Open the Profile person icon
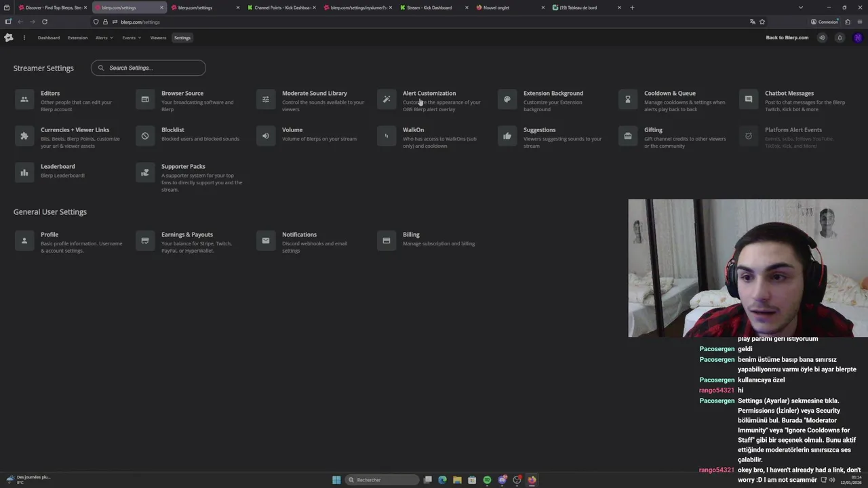The height and width of the screenshot is (488, 868). 24,241
